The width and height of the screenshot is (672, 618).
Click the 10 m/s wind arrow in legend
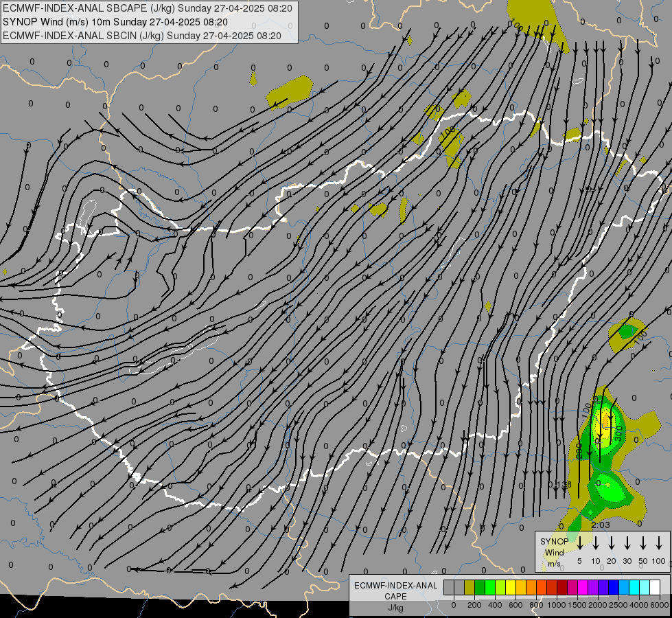(596, 543)
